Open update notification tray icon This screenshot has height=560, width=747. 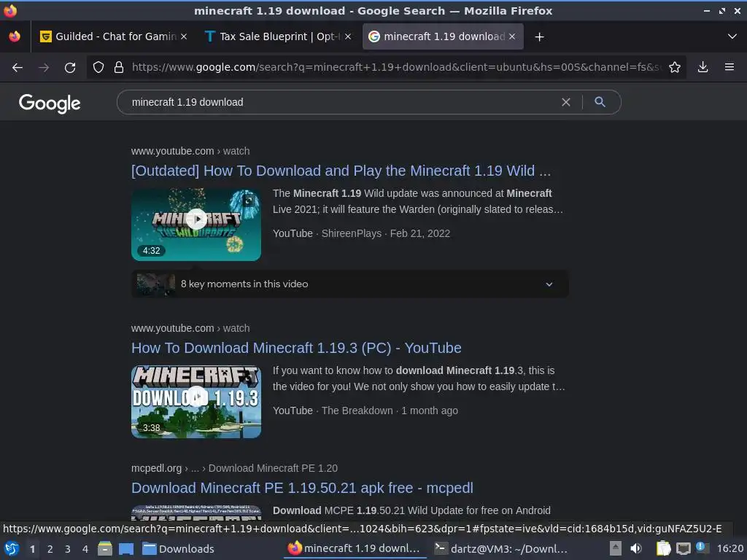tap(703, 547)
